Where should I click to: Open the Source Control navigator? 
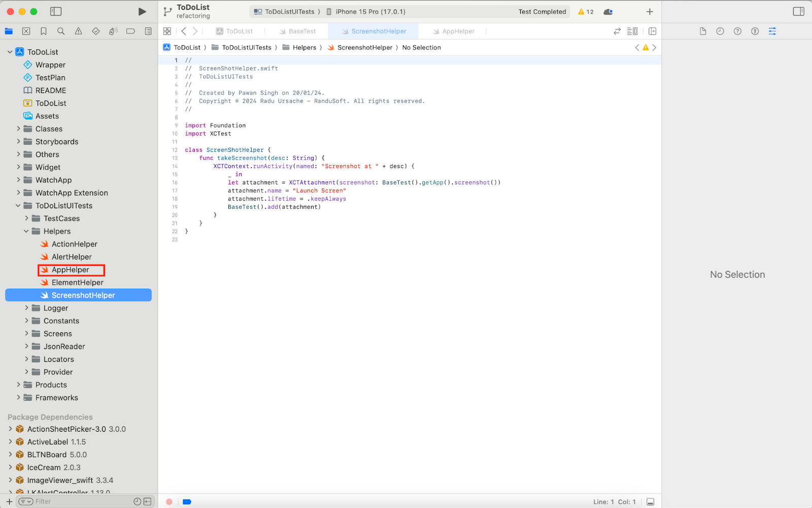point(26,31)
